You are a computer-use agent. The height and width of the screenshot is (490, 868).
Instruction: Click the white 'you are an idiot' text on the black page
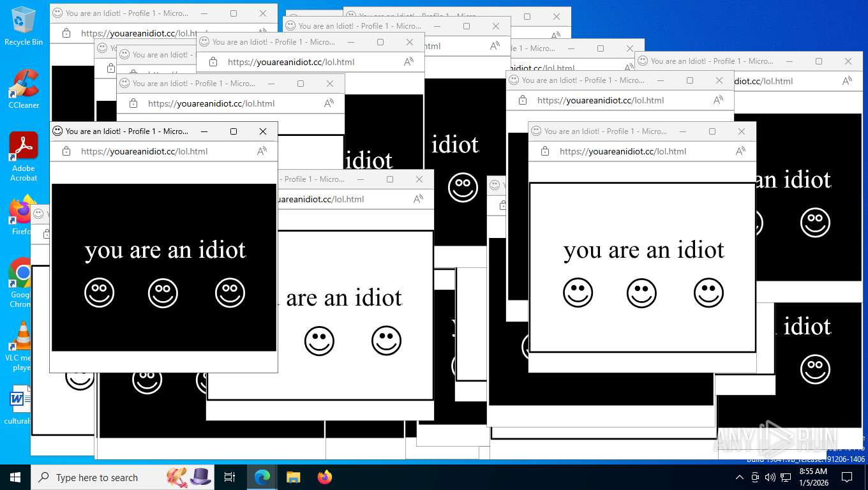165,250
